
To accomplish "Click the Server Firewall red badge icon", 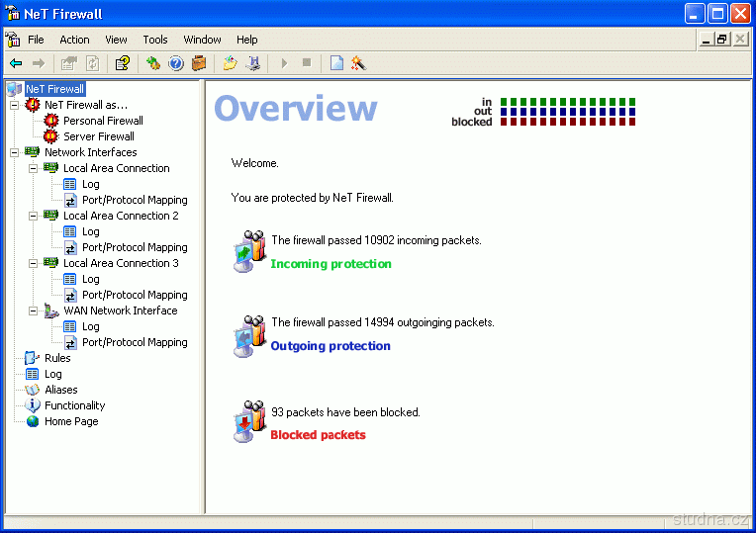I will point(51,136).
